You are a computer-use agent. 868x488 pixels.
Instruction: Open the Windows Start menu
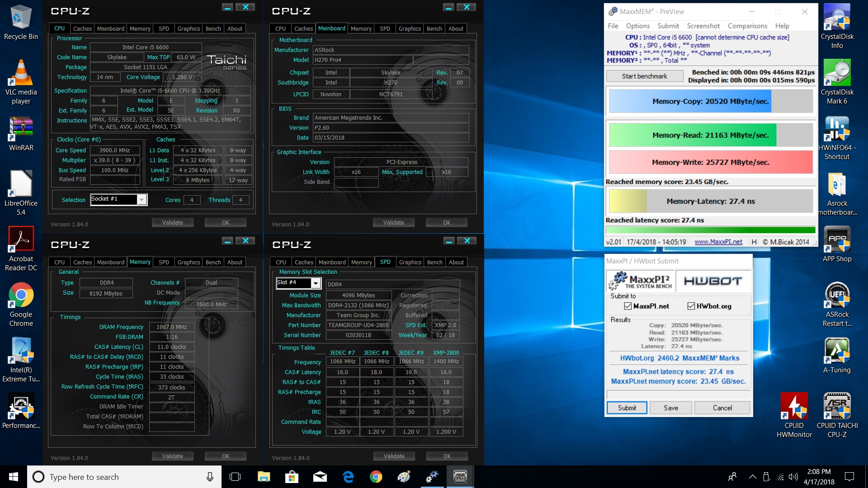tap(14, 477)
